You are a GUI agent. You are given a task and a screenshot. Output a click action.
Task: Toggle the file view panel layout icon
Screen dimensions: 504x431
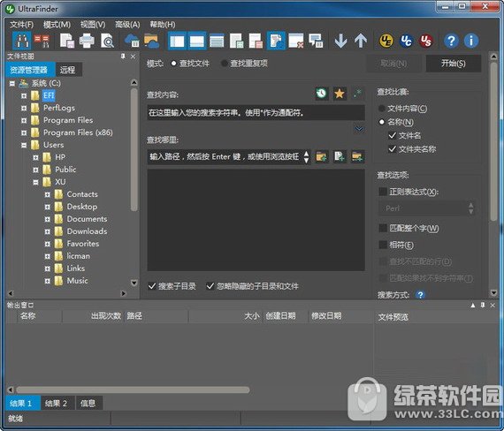(177, 41)
